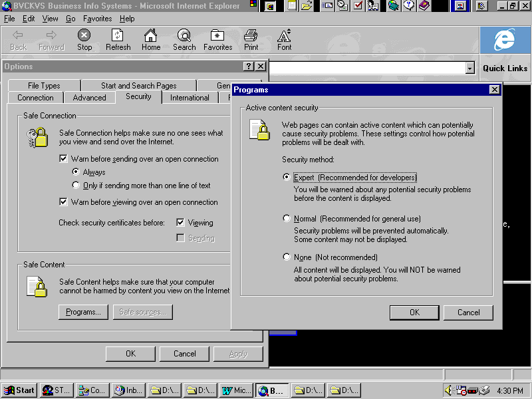Toggle the Viewing certificates checkbox
This screenshot has height=399, width=532.
181,223
